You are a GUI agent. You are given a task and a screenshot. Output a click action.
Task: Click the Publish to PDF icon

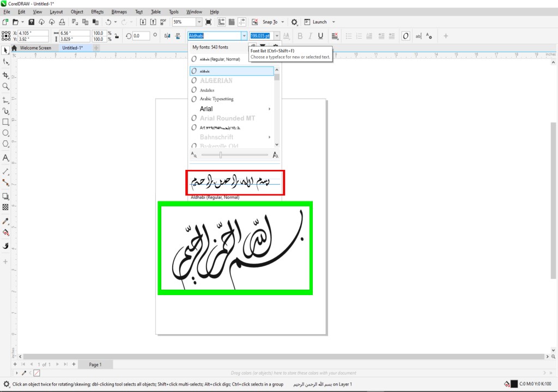coord(163,22)
